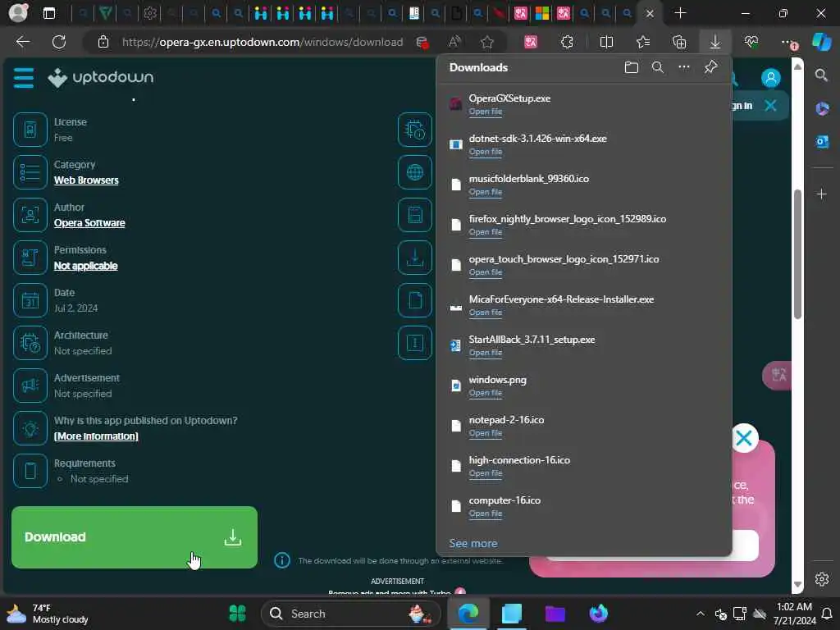Open Microsoft Edge from taskbar
The height and width of the screenshot is (630, 840).
tap(468, 614)
